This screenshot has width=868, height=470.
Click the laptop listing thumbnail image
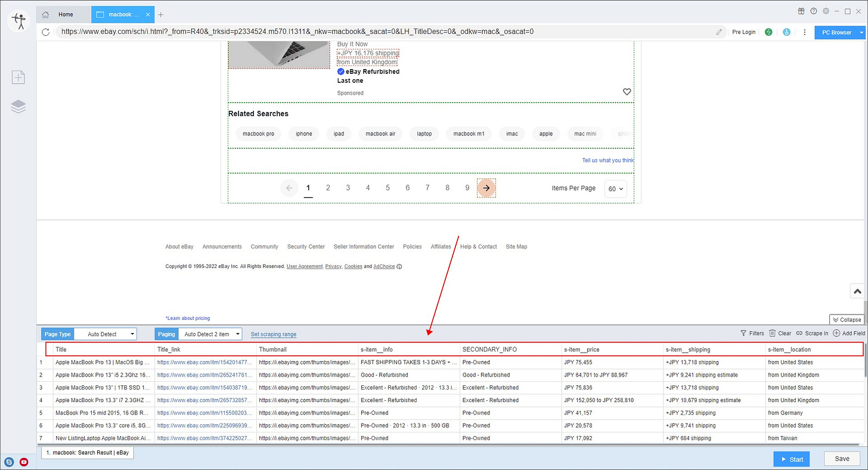(x=279, y=55)
